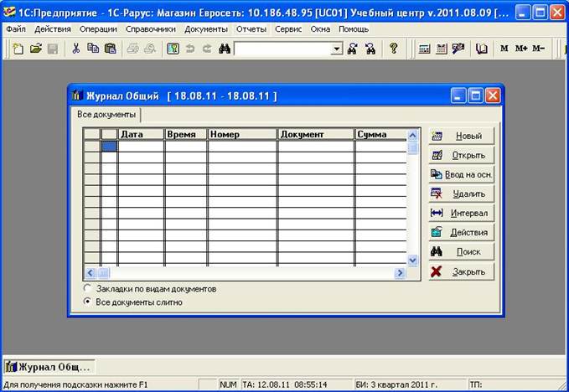Click the Ввод на осн. button
Viewport: 569px width, 392px height.
tap(462, 174)
